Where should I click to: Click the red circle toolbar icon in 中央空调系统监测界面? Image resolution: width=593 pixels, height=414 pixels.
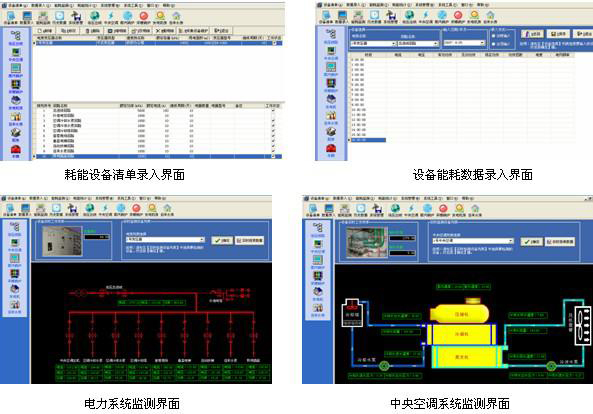(x=443, y=208)
